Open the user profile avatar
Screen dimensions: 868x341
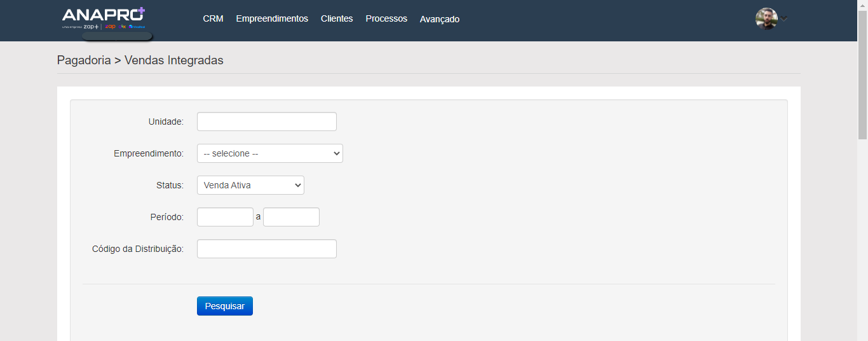coord(766,18)
